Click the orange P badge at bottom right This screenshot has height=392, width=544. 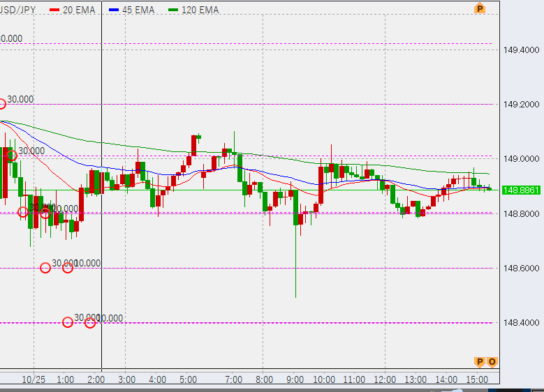click(x=479, y=361)
